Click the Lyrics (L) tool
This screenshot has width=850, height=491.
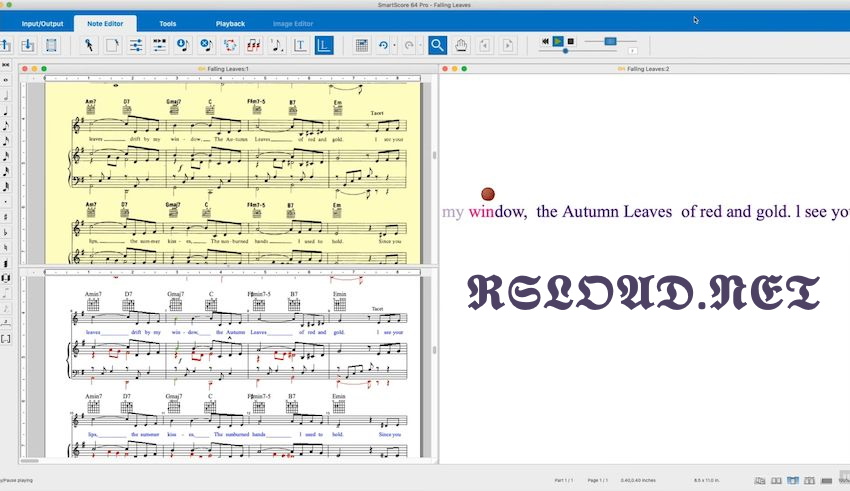324,45
